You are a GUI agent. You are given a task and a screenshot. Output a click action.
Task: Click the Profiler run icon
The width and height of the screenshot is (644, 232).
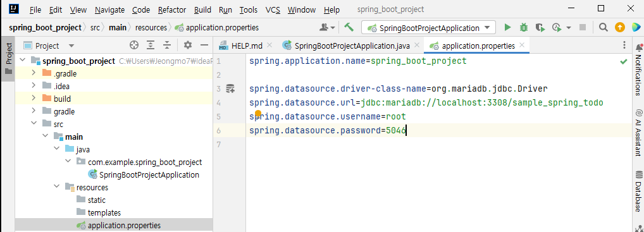557,28
